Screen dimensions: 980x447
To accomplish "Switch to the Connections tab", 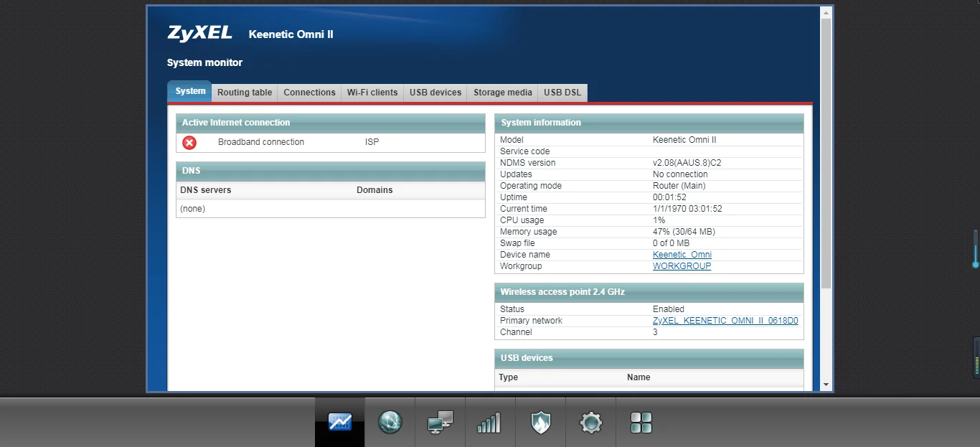I will point(309,93).
